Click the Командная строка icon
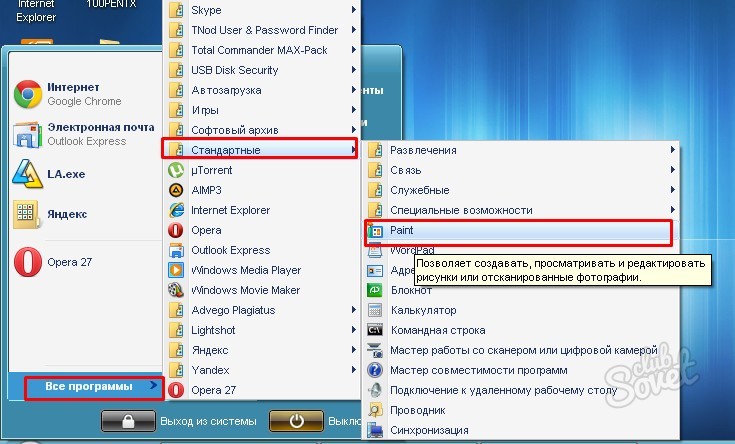The width and height of the screenshot is (735, 444). 376,330
